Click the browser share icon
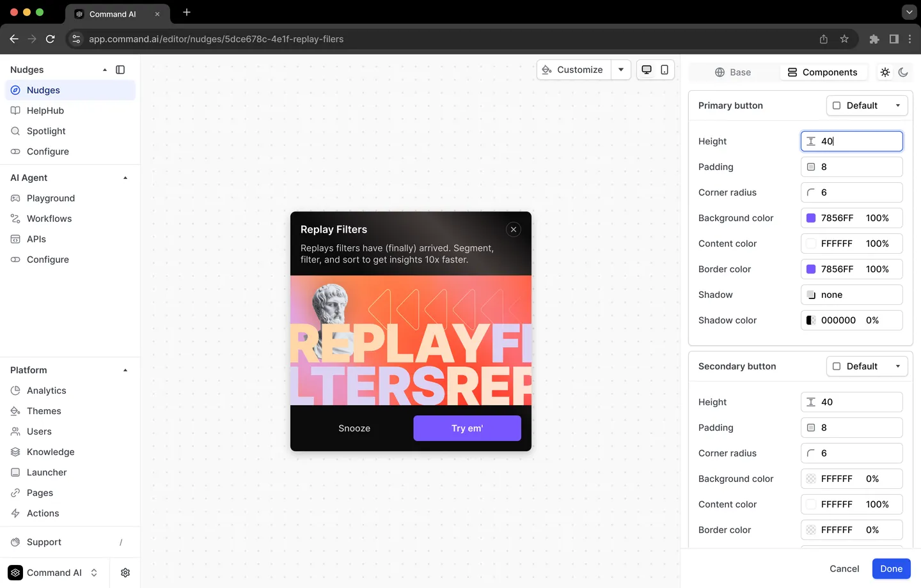Image resolution: width=921 pixels, height=588 pixels. tap(824, 39)
